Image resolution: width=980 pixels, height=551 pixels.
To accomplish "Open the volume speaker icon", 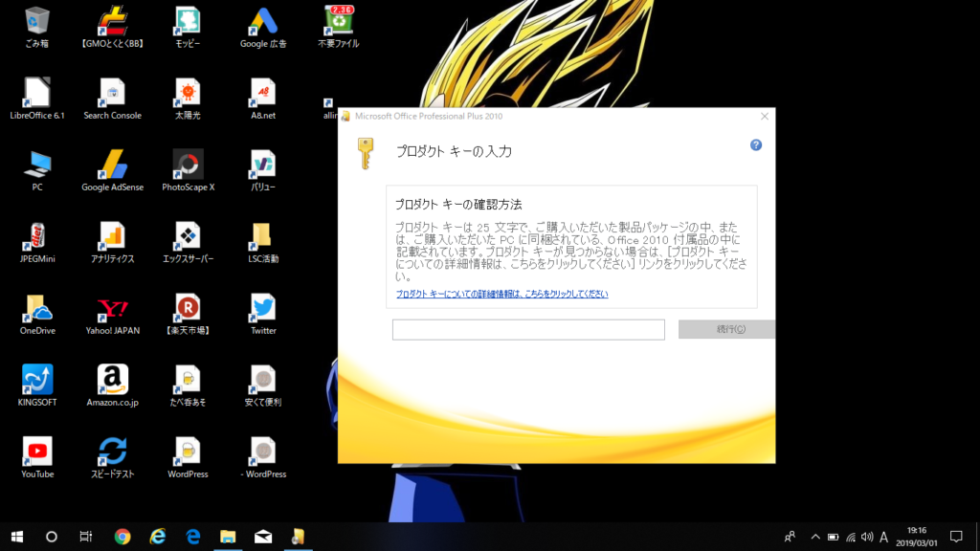I will click(867, 537).
